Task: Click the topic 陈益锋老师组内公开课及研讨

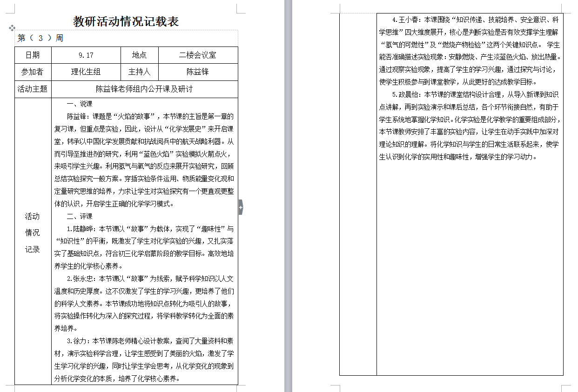Action: pyautogui.click(x=144, y=89)
